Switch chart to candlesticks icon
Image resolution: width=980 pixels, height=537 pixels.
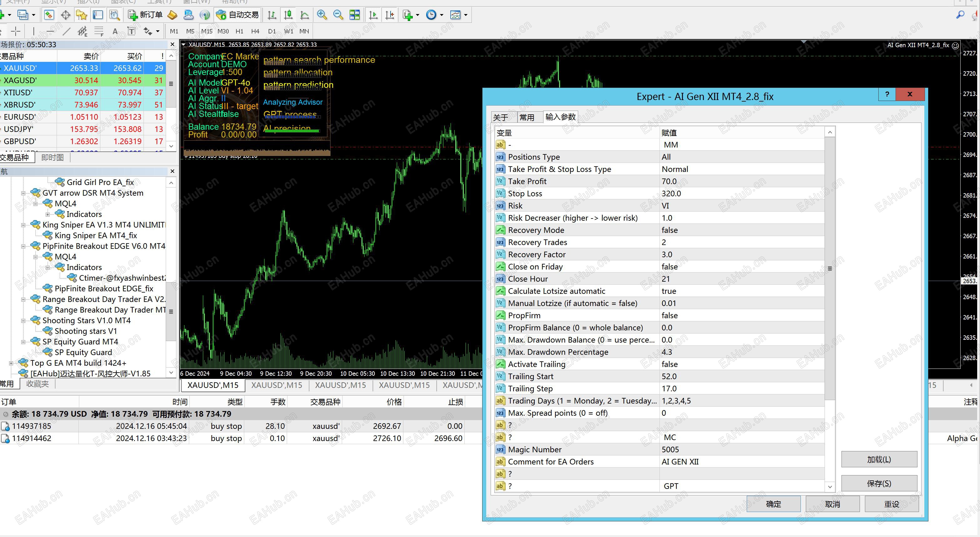(x=288, y=15)
